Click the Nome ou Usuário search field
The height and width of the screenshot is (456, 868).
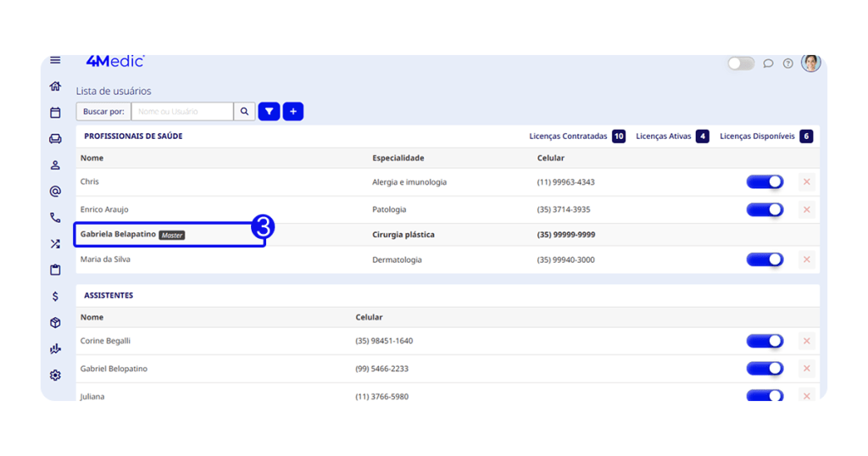point(182,111)
